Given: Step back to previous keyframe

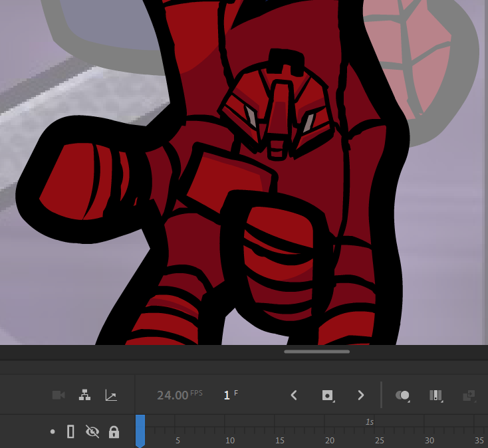Looking at the screenshot, I should point(293,395).
